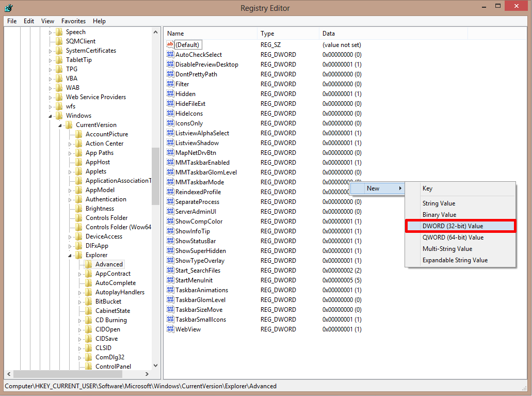Click the AutoCheckSelect DWORD icon
532x396 pixels.
coord(170,54)
